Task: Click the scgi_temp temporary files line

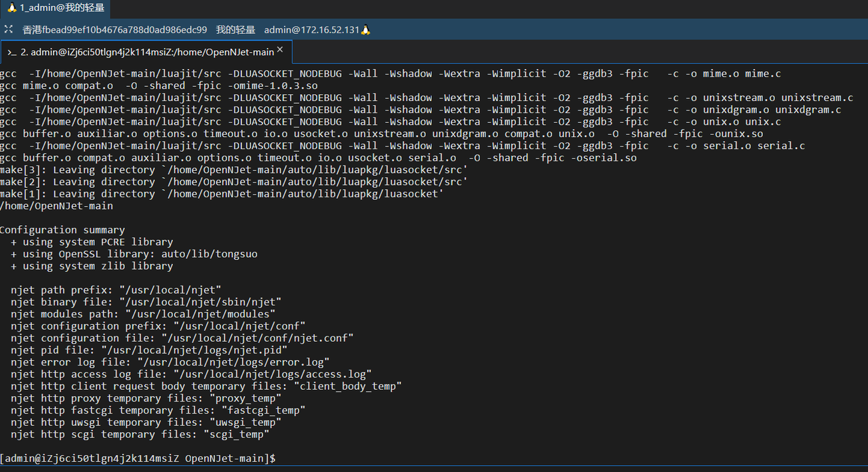Action: coord(140,435)
